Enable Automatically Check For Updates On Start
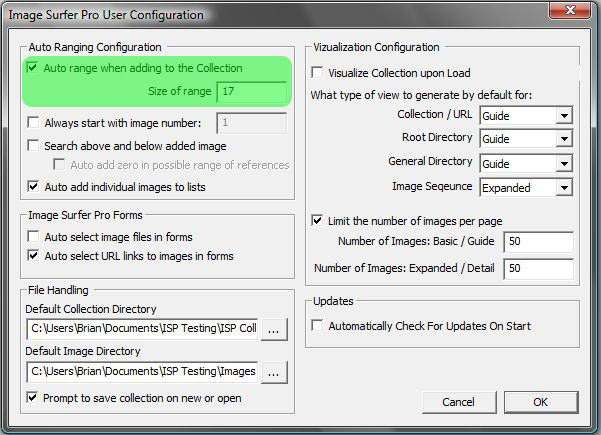The image size is (601, 435). 317,325
